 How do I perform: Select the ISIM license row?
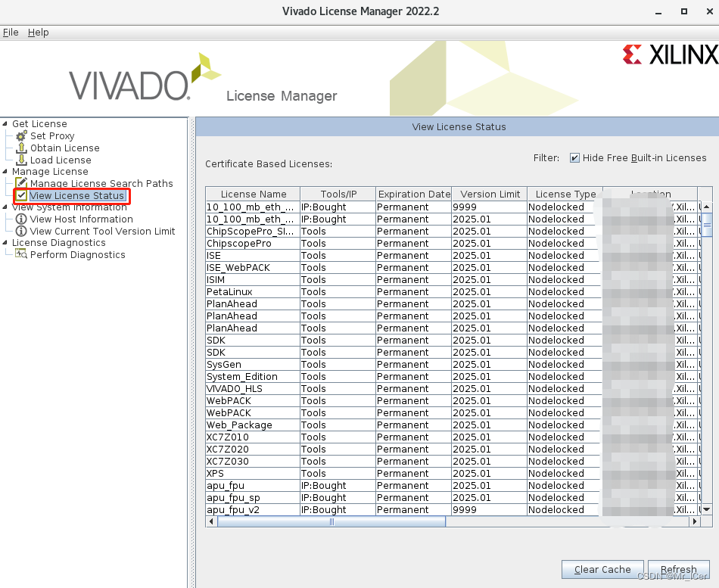tap(452, 279)
